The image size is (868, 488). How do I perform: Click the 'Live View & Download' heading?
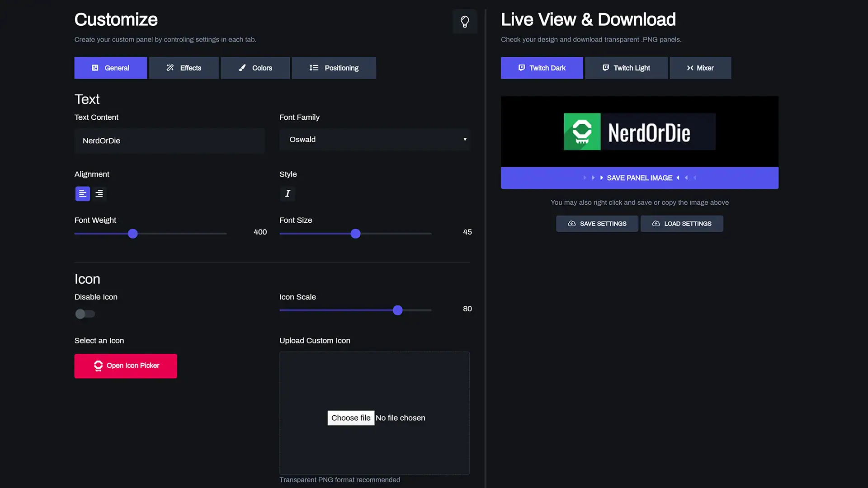(588, 19)
